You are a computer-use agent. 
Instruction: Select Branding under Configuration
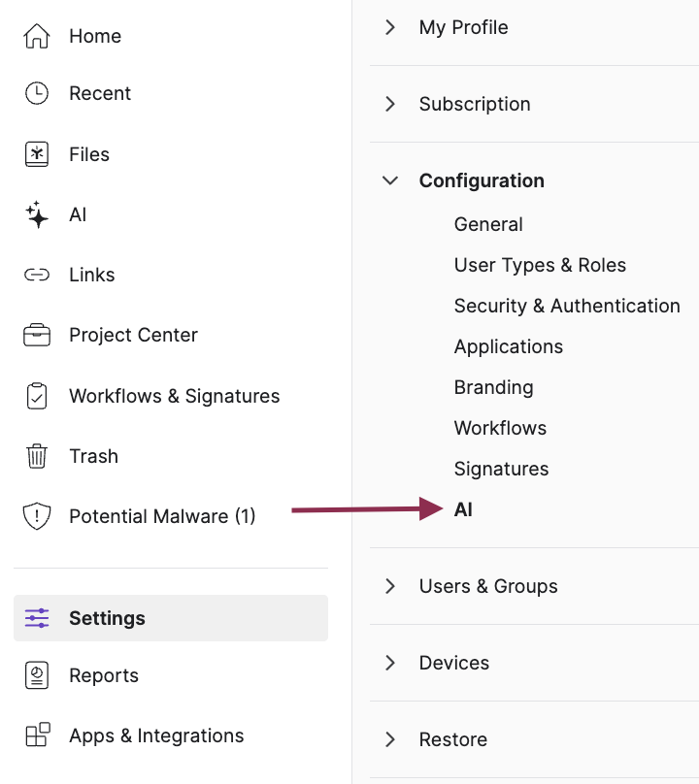pos(493,387)
